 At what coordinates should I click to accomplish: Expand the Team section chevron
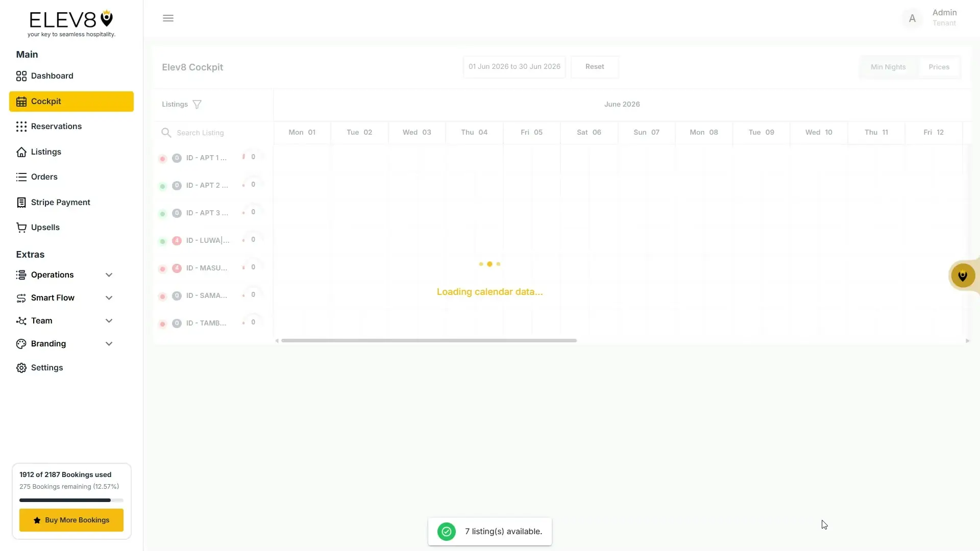tap(109, 321)
